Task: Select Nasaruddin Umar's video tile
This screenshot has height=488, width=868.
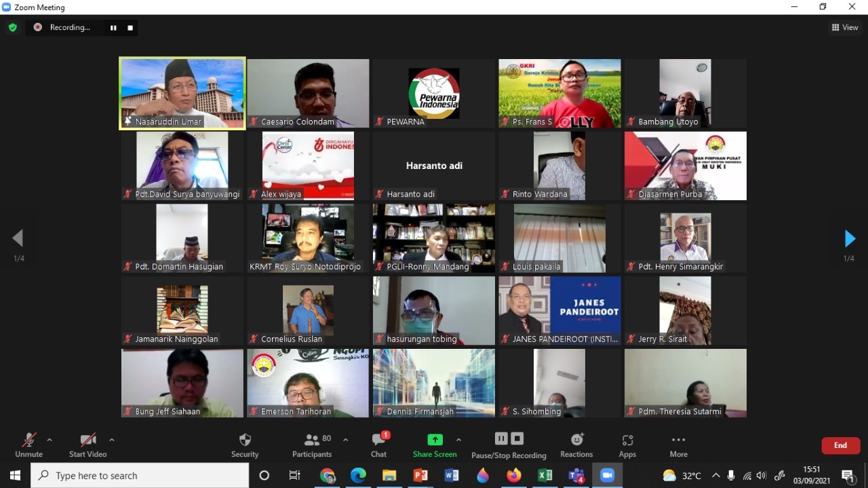Action: point(182,93)
